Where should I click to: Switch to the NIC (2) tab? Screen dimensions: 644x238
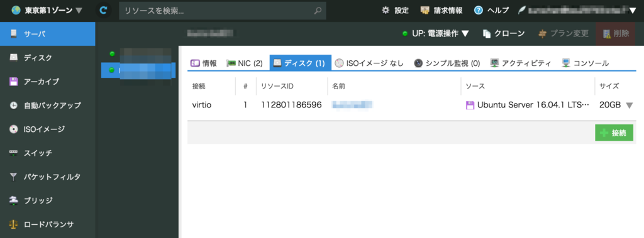pos(245,63)
